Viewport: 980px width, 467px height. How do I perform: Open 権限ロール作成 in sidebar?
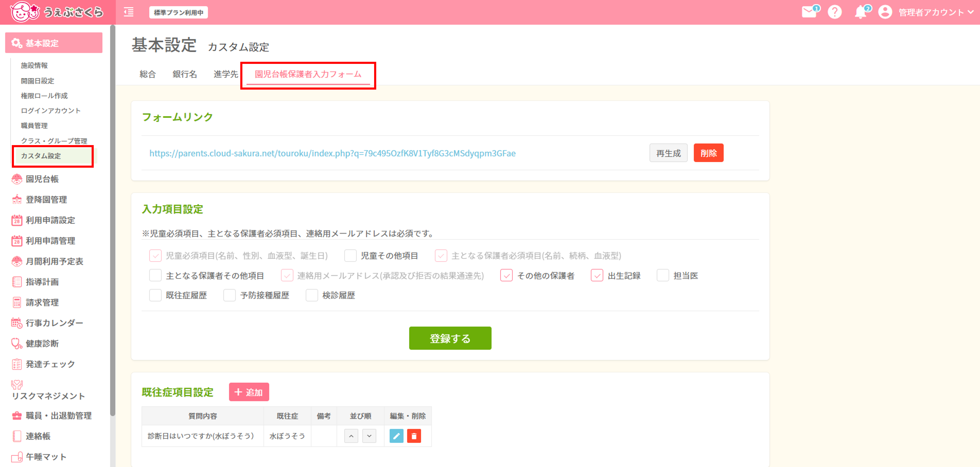click(x=44, y=95)
